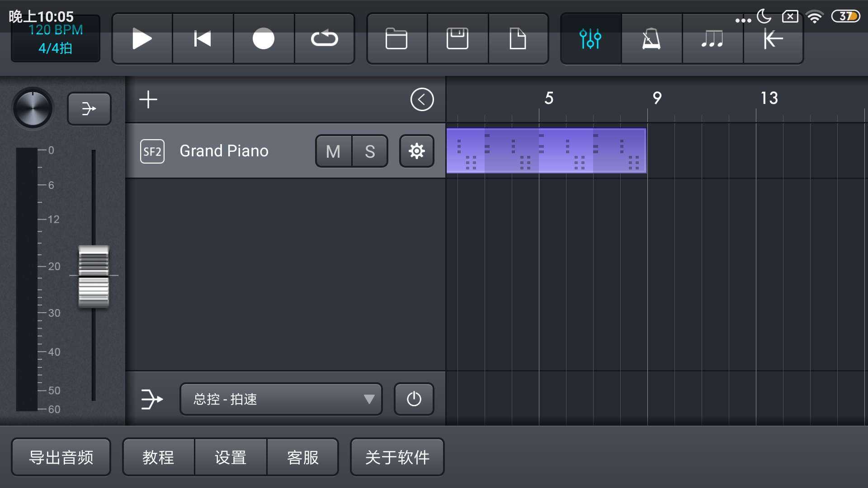The width and height of the screenshot is (868, 488).
Task: Solo the Grand Piano track
Action: (x=370, y=151)
